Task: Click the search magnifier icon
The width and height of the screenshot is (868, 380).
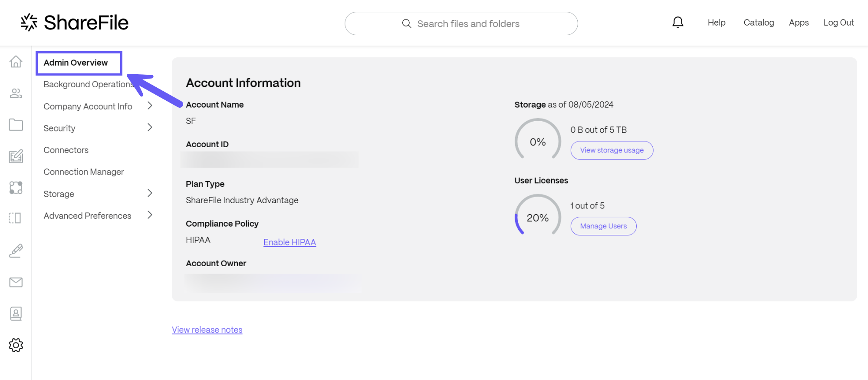Action: click(x=406, y=23)
